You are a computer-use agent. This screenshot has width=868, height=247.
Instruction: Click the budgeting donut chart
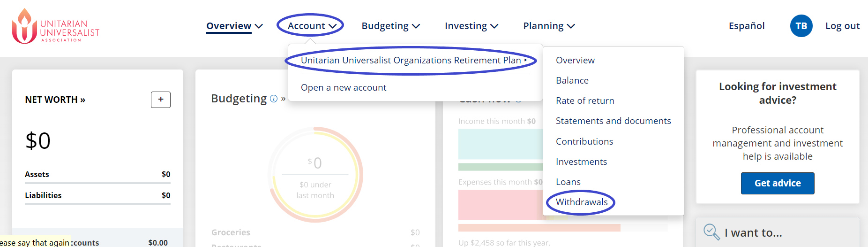315,175
